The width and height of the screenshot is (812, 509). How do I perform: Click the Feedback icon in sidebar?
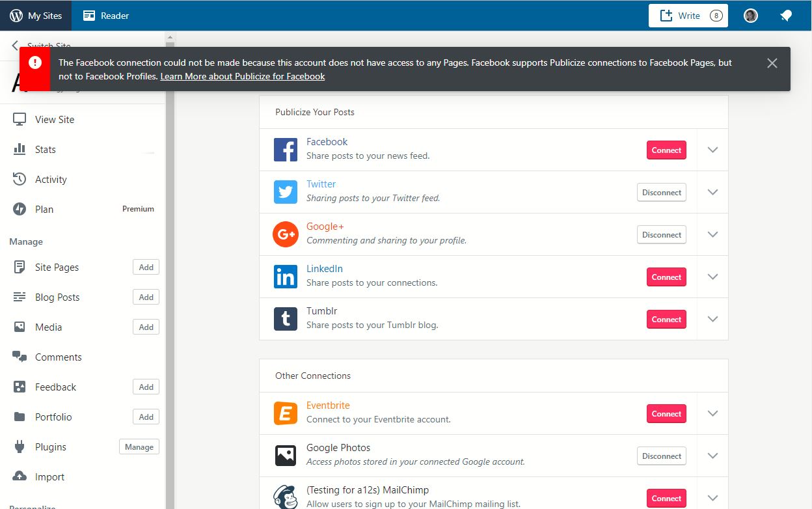(20, 387)
